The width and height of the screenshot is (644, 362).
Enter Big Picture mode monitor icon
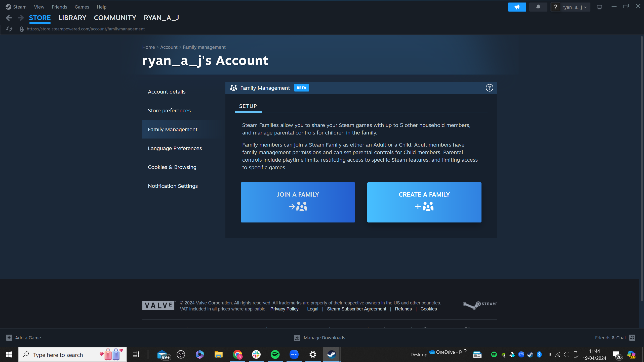pyautogui.click(x=599, y=7)
